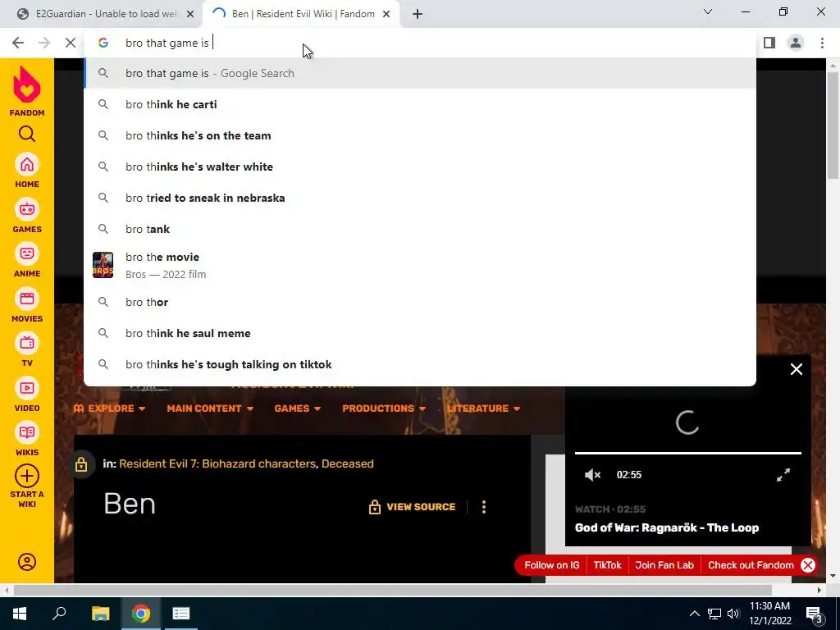Expand the EXPLORE dropdown
This screenshot has width=840, height=630.
(109, 409)
